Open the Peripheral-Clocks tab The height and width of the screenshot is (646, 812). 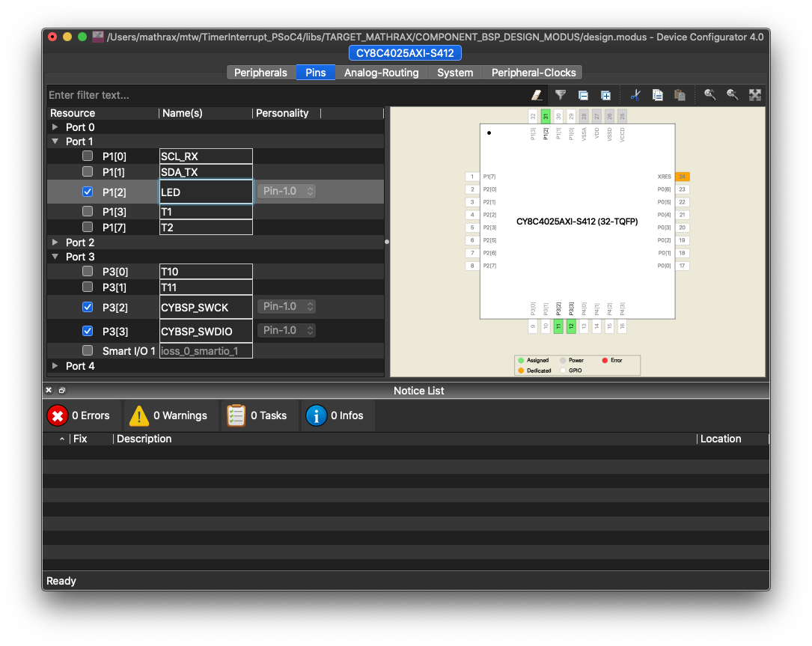pyautogui.click(x=534, y=73)
